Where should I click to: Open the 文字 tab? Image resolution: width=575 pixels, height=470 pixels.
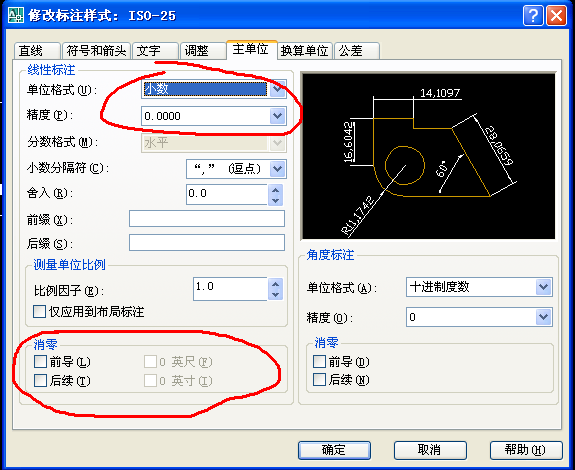155,51
